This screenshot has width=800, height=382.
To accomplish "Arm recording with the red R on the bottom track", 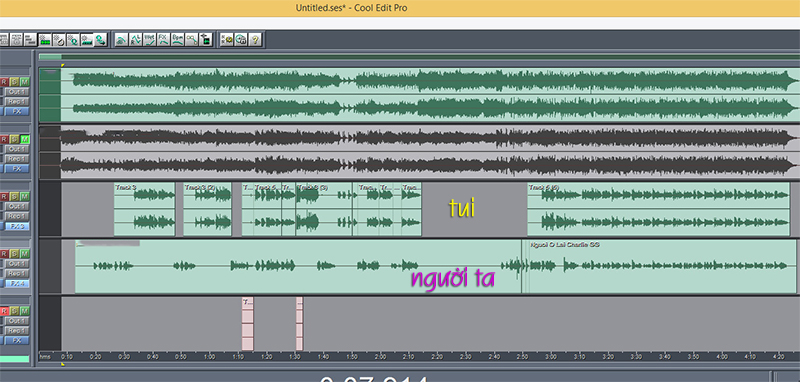I will (x=4, y=311).
